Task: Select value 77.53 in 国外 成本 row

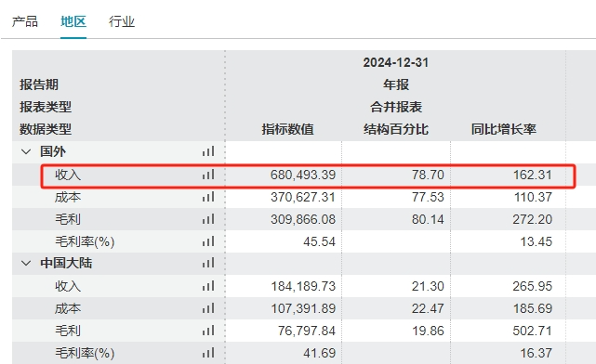Action: (428, 198)
